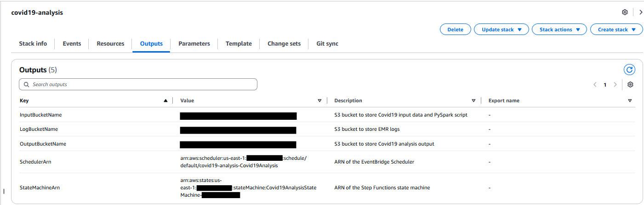Focus the Search outputs field
644x205 pixels.
point(138,85)
